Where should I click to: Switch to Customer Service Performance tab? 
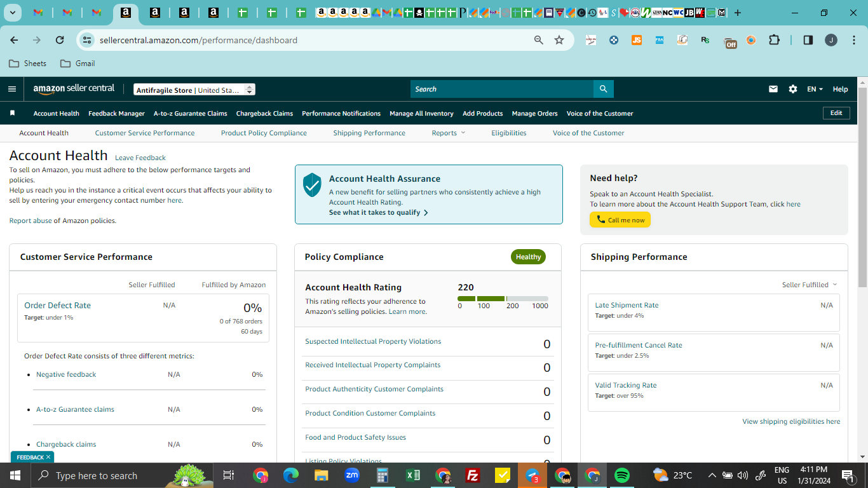[x=145, y=133]
